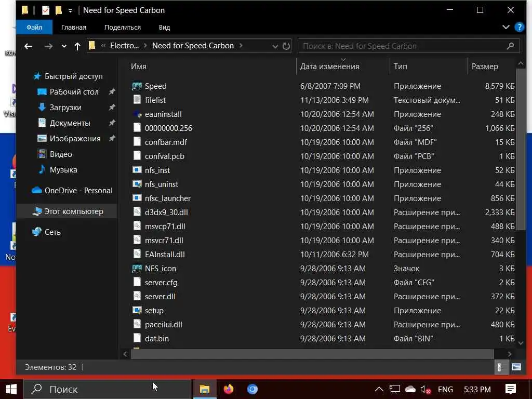Screen dimensions: 532x399
Task: Unpin Рабочий стол from quick access
Action: (x=112, y=91)
